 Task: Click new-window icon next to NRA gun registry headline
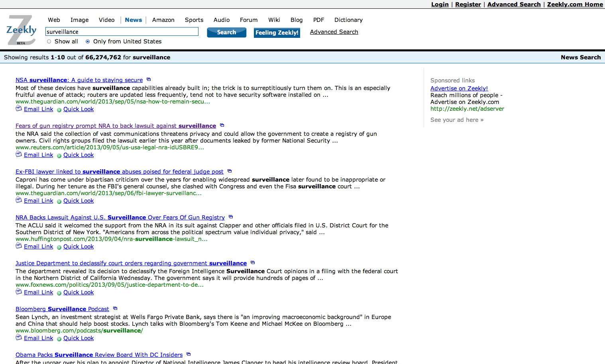222,125
